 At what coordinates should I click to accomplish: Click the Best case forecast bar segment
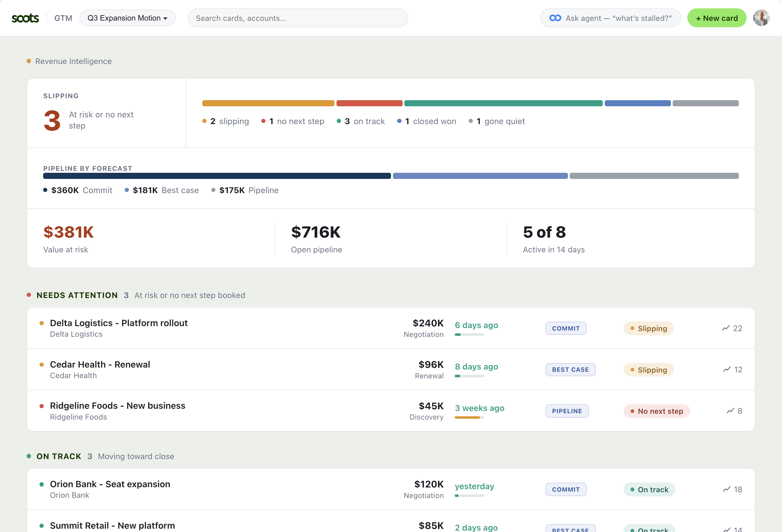coord(480,176)
